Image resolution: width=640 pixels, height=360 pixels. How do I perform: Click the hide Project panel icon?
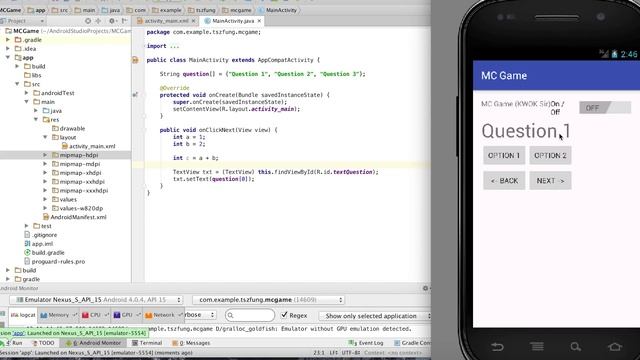coord(124,21)
